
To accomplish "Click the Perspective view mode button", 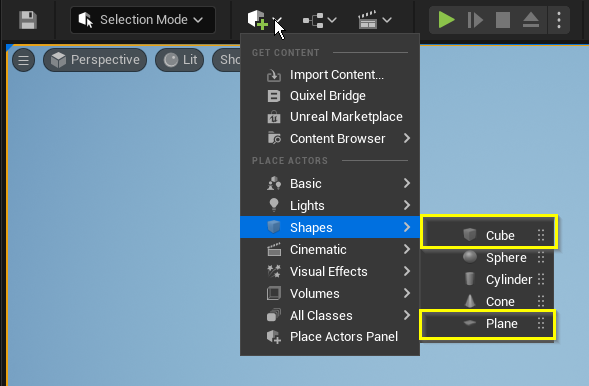I will coord(95,60).
